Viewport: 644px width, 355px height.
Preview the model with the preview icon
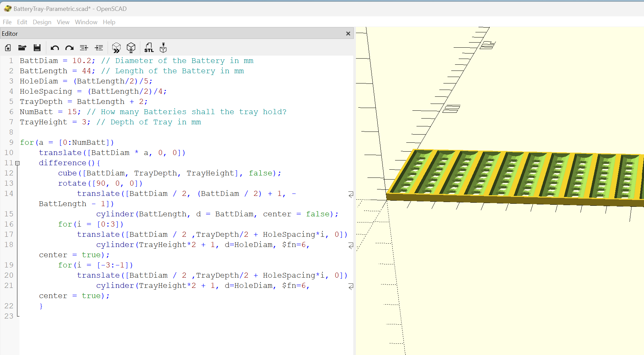click(x=116, y=48)
